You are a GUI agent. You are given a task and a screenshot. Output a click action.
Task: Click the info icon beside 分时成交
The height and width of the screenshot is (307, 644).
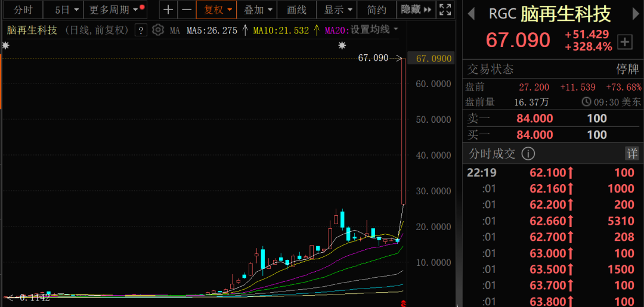(x=528, y=154)
